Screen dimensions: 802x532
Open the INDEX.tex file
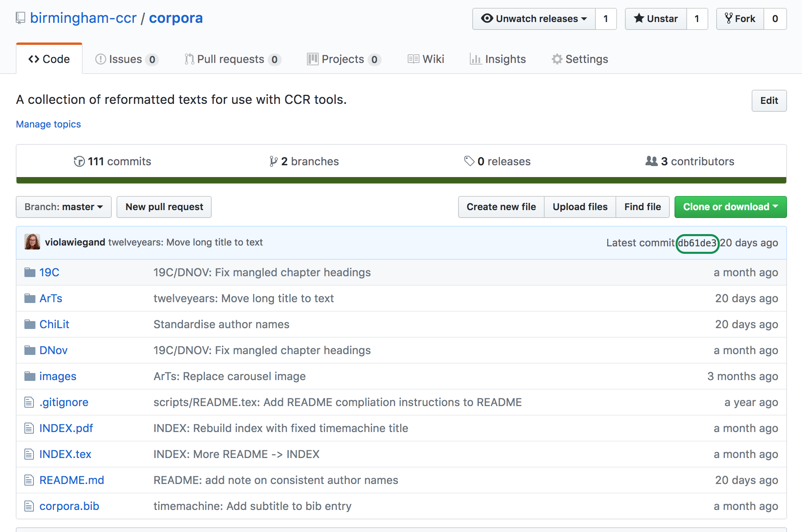[65, 454]
